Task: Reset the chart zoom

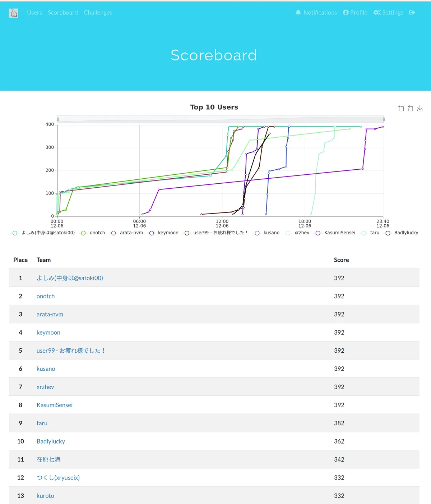Action: click(410, 109)
